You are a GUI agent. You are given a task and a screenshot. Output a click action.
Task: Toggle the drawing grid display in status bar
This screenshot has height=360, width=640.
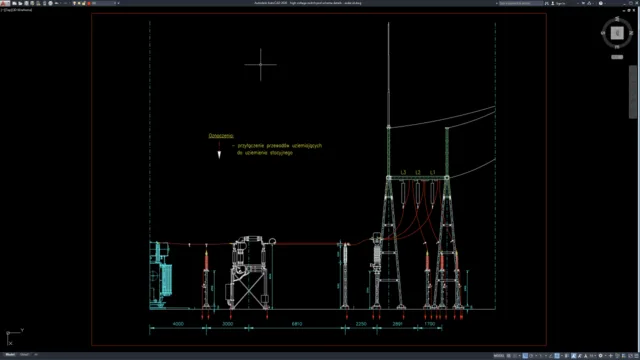[x=509, y=356]
